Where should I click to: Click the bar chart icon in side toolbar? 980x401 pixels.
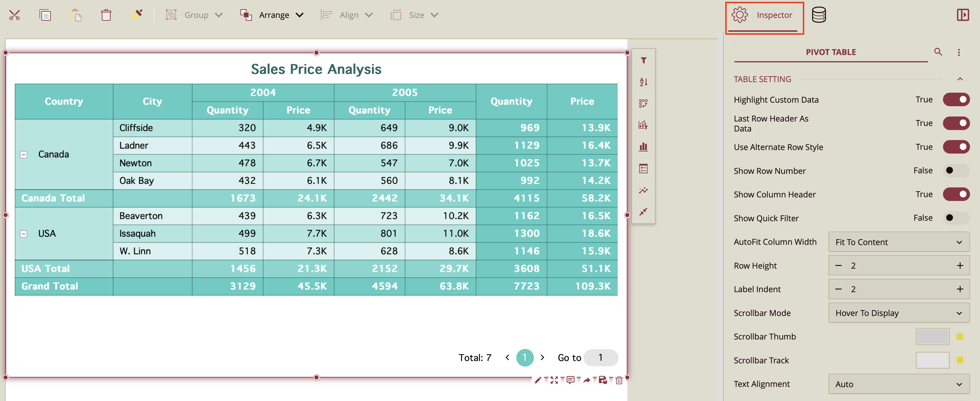pyautogui.click(x=643, y=147)
